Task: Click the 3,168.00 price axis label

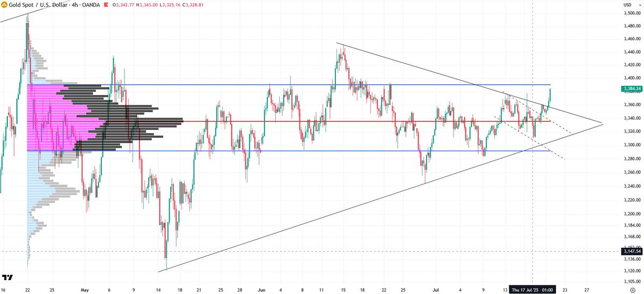Action: point(631,236)
